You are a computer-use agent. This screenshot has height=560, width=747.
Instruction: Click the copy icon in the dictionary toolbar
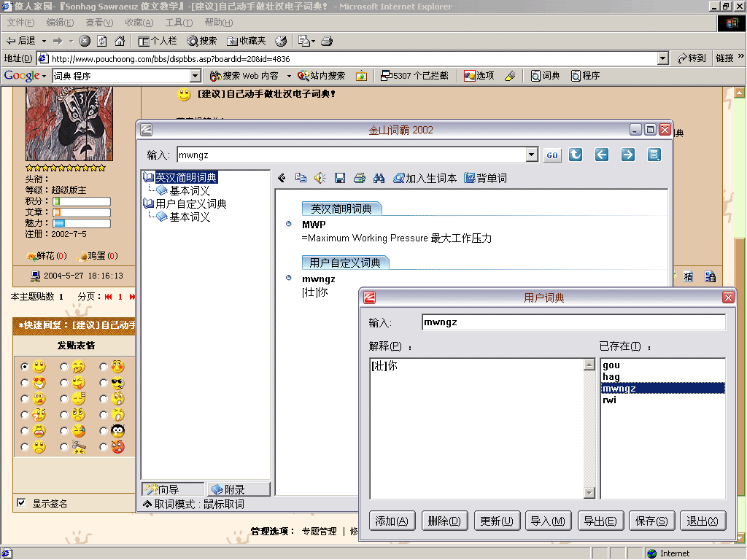(301, 178)
